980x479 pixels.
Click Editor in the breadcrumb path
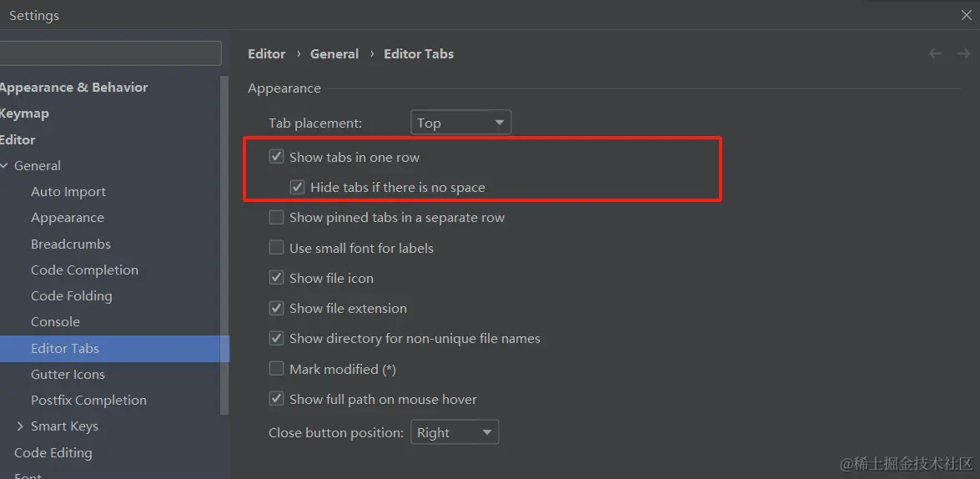click(x=267, y=53)
